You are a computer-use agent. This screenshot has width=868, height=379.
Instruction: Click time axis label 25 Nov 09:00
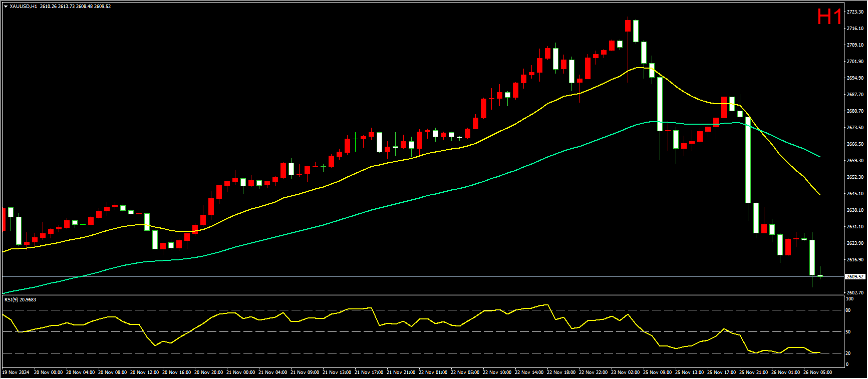click(657, 372)
